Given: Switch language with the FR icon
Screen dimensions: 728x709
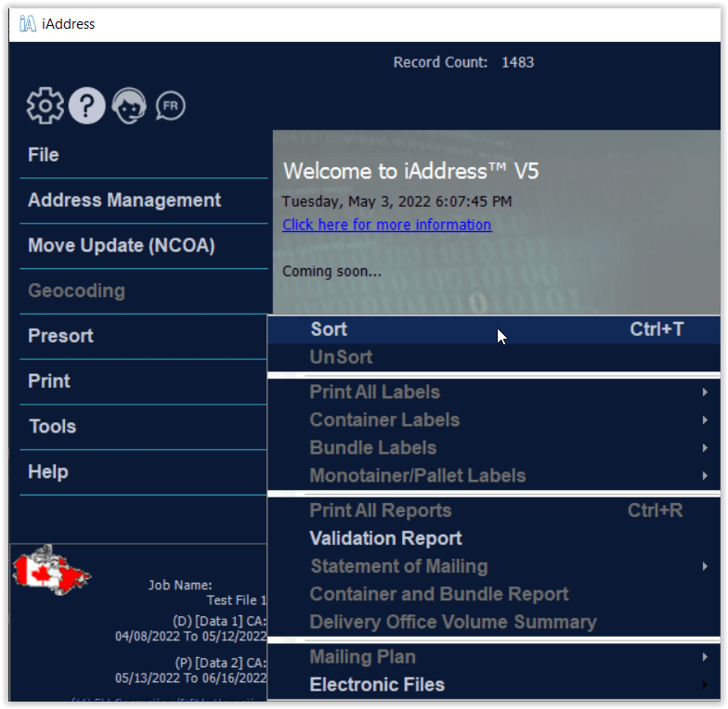Looking at the screenshot, I should tap(171, 106).
